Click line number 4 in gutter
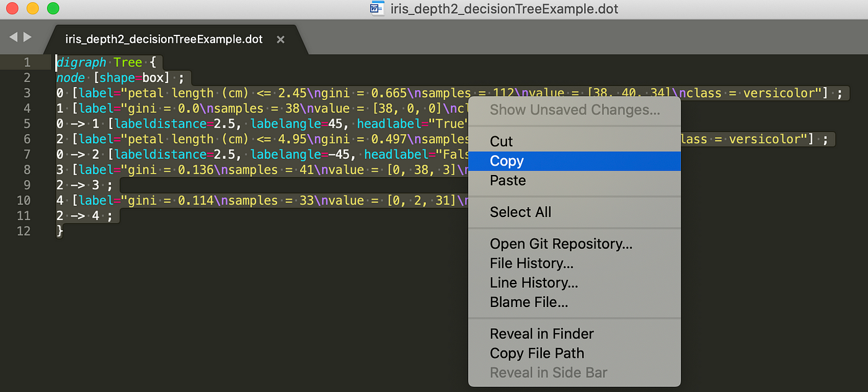868x392 pixels. tap(27, 109)
